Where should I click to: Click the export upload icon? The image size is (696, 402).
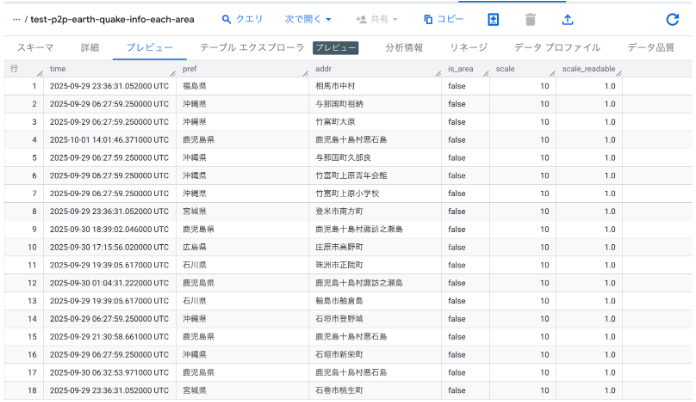(x=567, y=19)
